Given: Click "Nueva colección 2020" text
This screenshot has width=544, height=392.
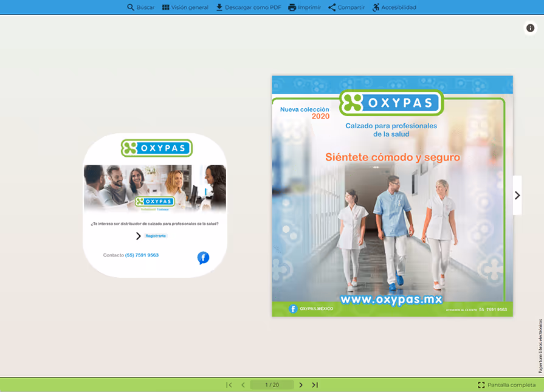Looking at the screenshot, I should (x=305, y=113).
